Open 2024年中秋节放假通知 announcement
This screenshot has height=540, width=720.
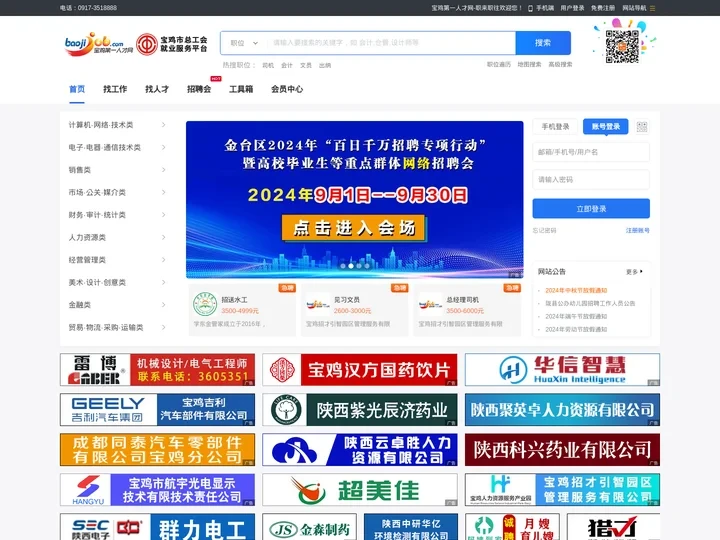pos(576,291)
